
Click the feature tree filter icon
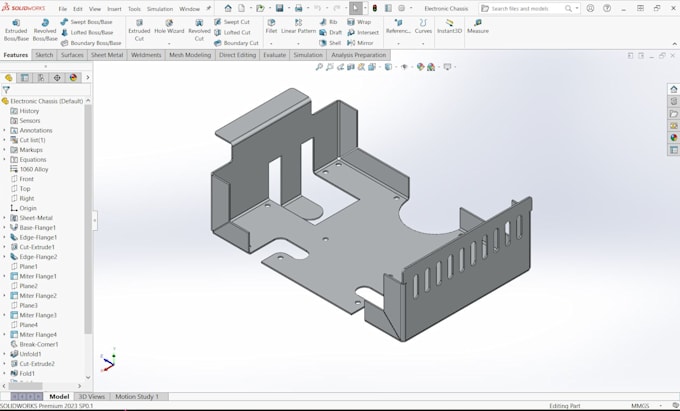6,90
